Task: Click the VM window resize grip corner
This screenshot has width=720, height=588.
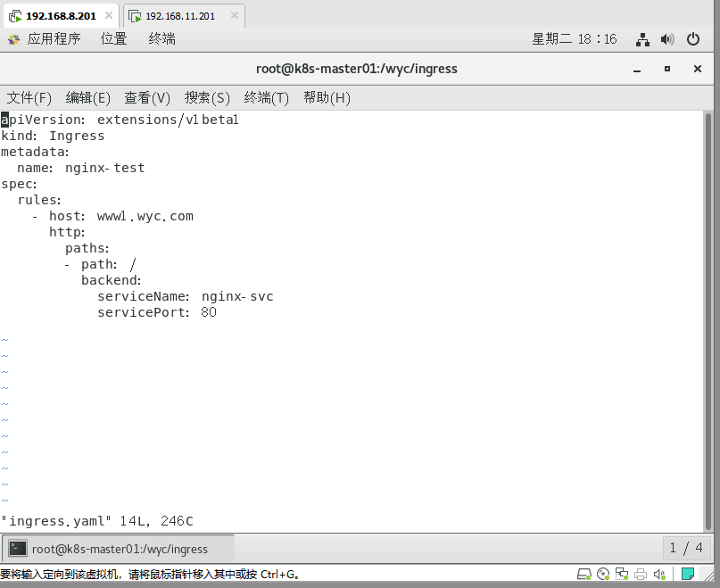Action: [708, 575]
